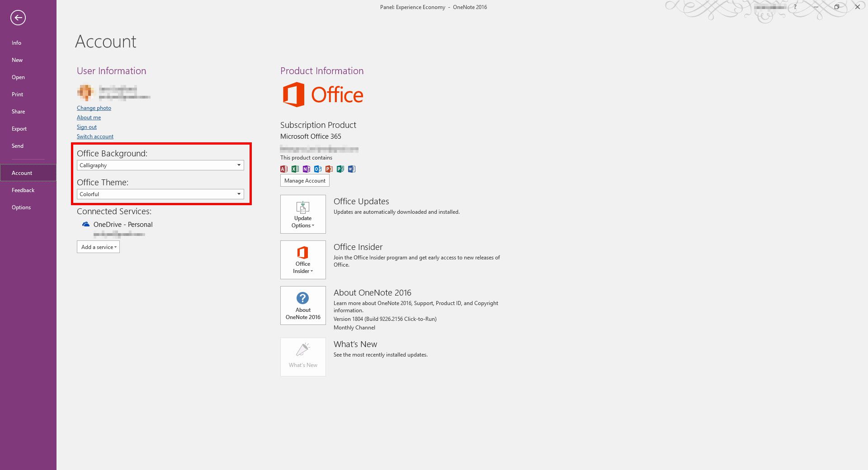868x470 pixels.
Task: Click the Excel icon under This product contains
Action: [x=295, y=169]
